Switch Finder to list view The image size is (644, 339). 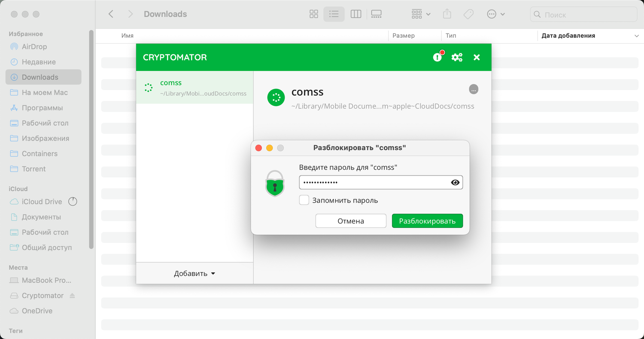click(334, 14)
